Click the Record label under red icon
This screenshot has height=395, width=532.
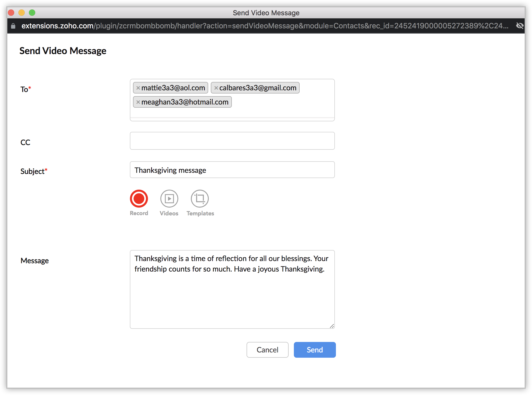139,213
